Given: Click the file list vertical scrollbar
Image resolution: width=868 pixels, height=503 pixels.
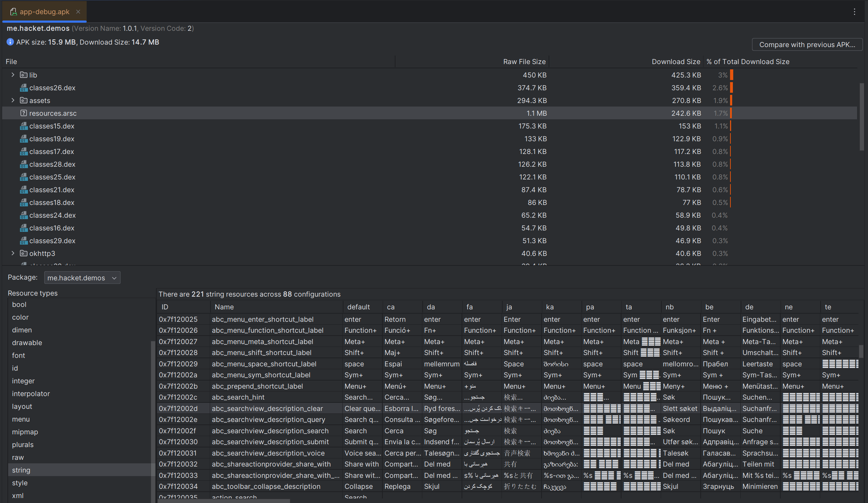Looking at the screenshot, I should 862,117.
